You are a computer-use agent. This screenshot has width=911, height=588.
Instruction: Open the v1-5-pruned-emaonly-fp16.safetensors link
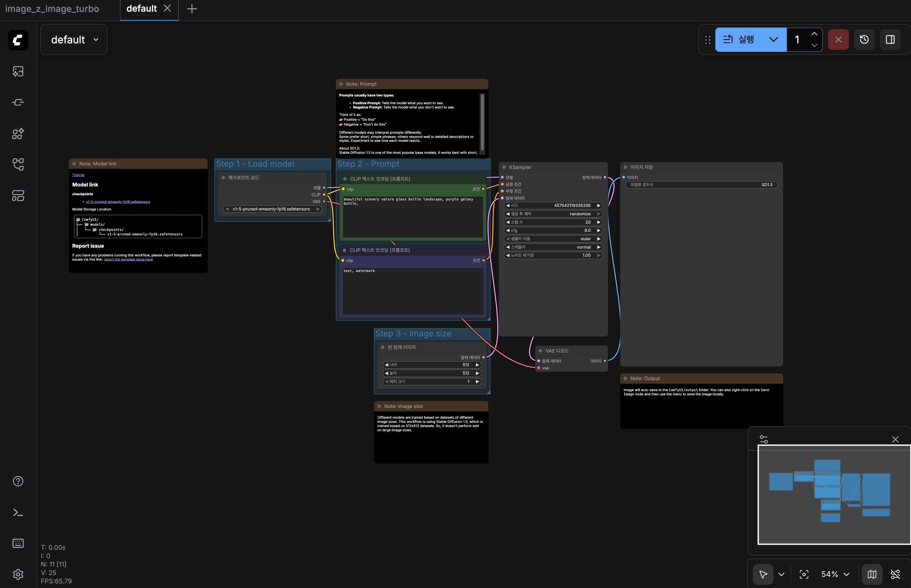pos(118,202)
